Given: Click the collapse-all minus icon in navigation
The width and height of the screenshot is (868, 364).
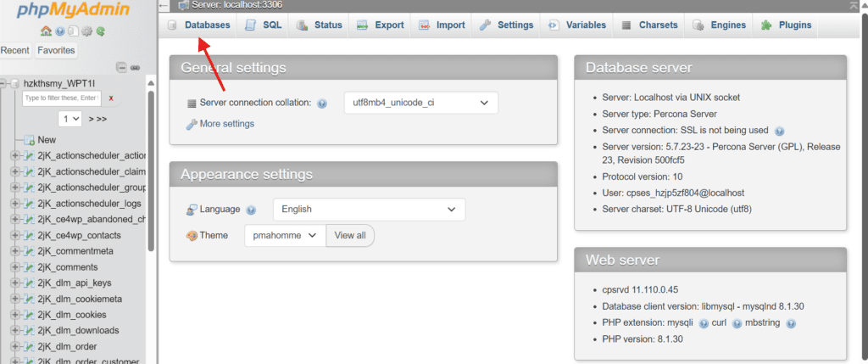Looking at the screenshot, I should point(122,68).
